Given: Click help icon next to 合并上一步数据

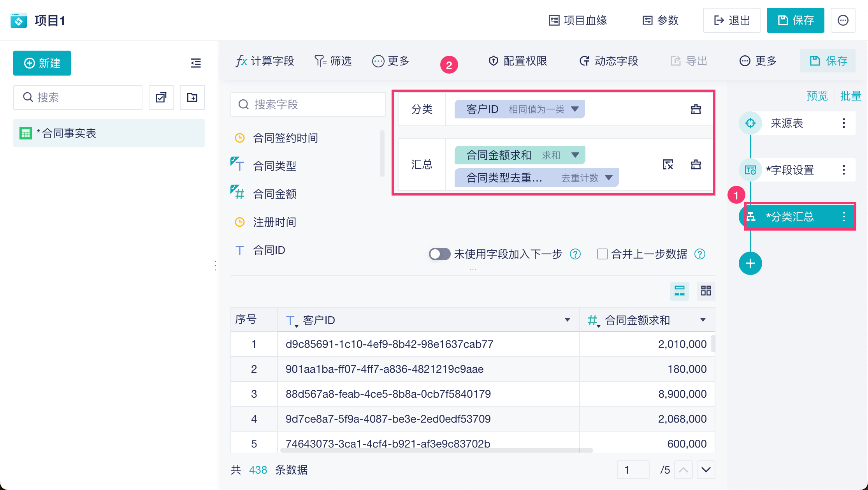Looking at the screenshot, I should pyautogui.click(x=700, y=254).
